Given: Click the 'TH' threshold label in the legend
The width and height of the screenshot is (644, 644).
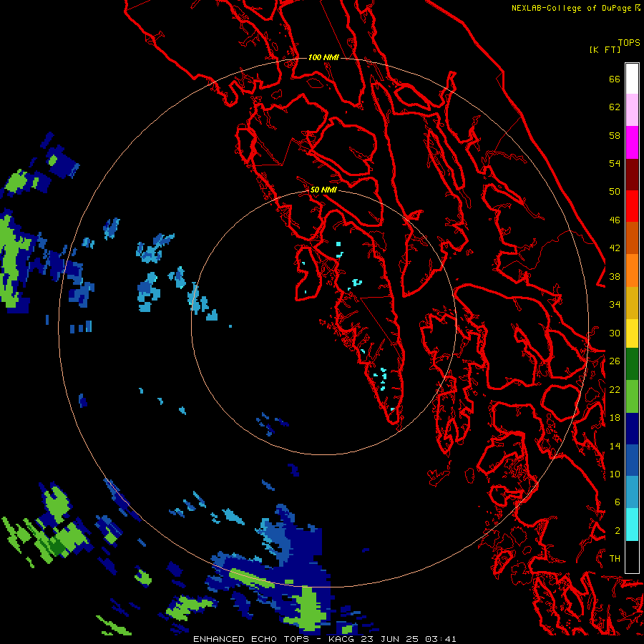Looking at the screenshot, I should (615, 559).
